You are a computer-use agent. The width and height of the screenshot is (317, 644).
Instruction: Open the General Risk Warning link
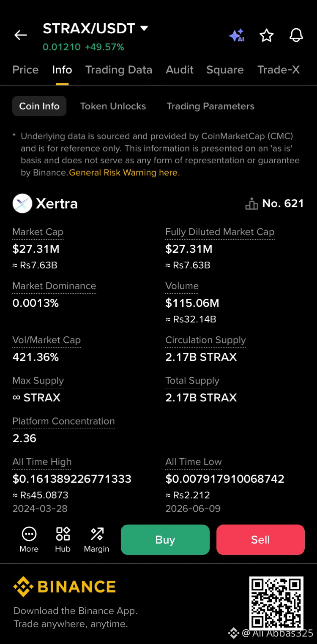coord(124,172)
